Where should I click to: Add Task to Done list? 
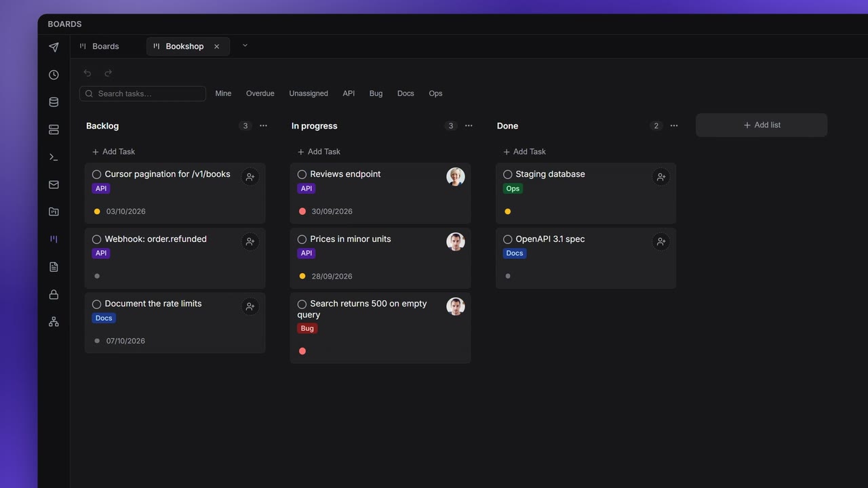pos(524,152)
